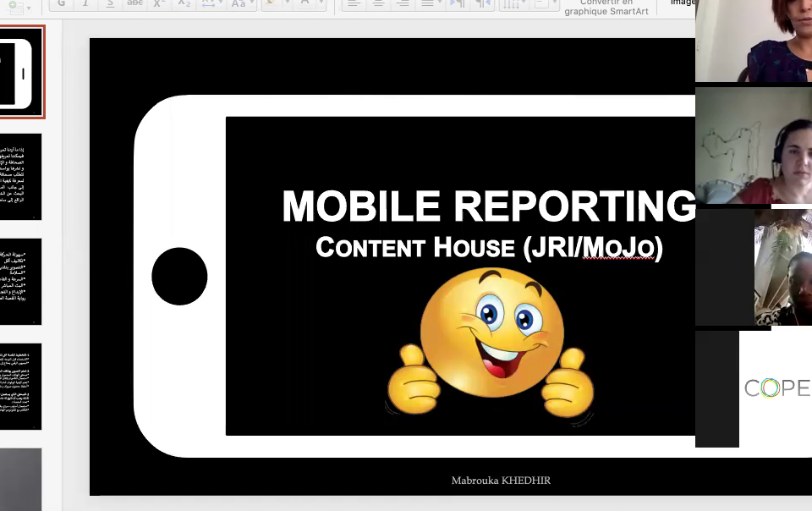Set left-to-right text direction
The height and width of the screenshot is (511, 812).
(458, 4)
